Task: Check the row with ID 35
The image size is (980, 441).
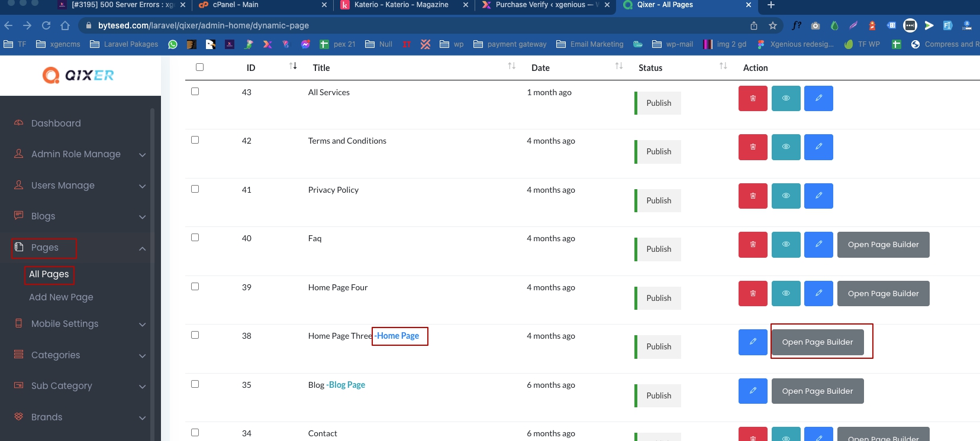Action: (x=195, y=384)
